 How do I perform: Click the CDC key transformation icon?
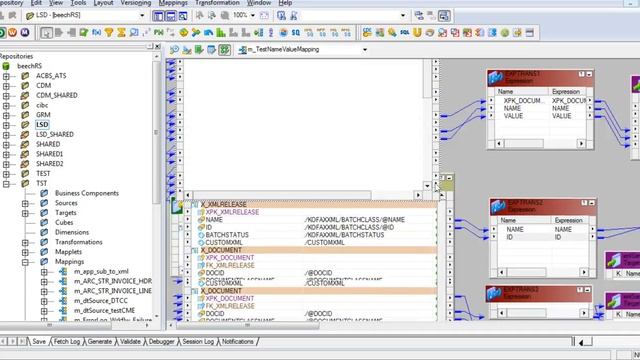pos(367,33)
